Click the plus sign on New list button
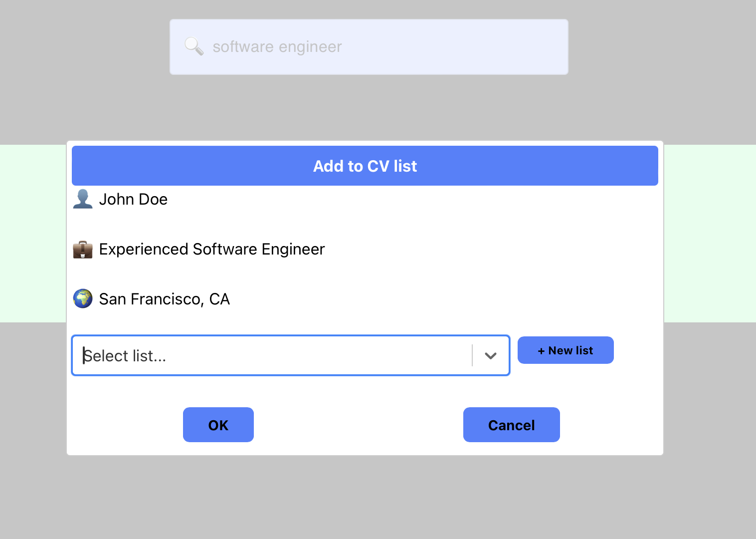 coord(541,351)
